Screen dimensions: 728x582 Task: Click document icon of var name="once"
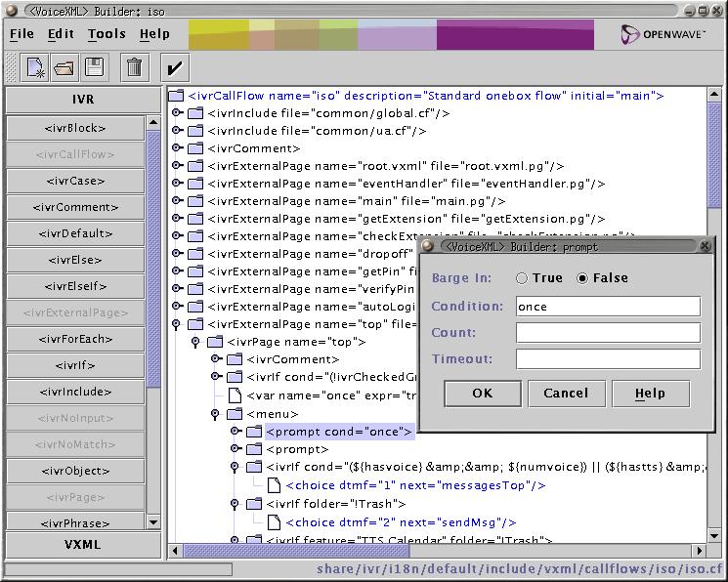point(235,395)
